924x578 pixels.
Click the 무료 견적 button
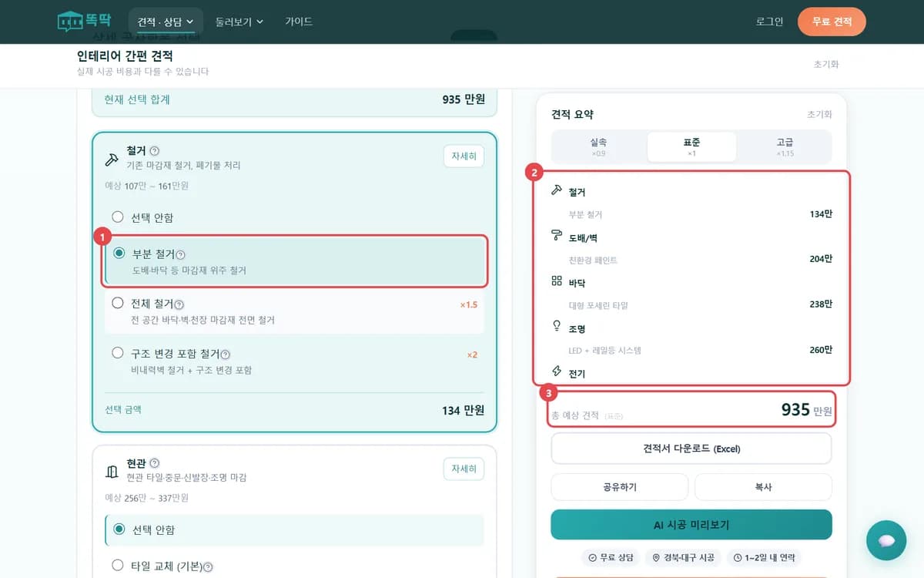click(832, 22)
